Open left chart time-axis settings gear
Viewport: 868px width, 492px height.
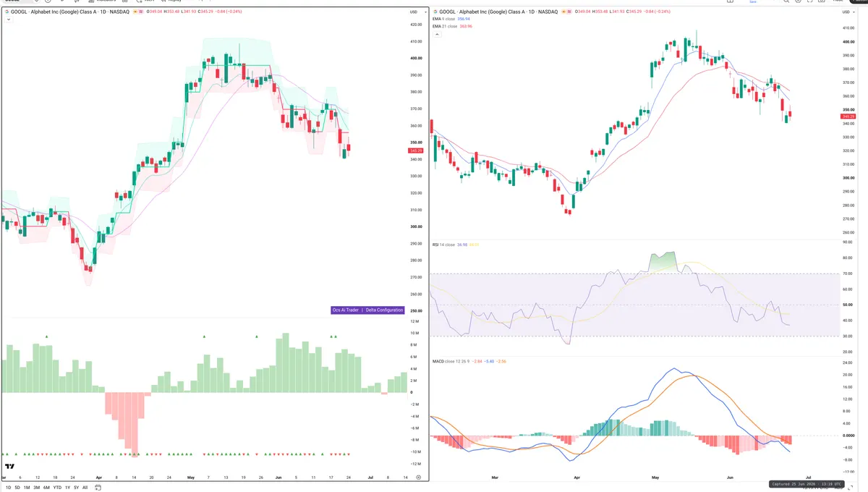418,478
